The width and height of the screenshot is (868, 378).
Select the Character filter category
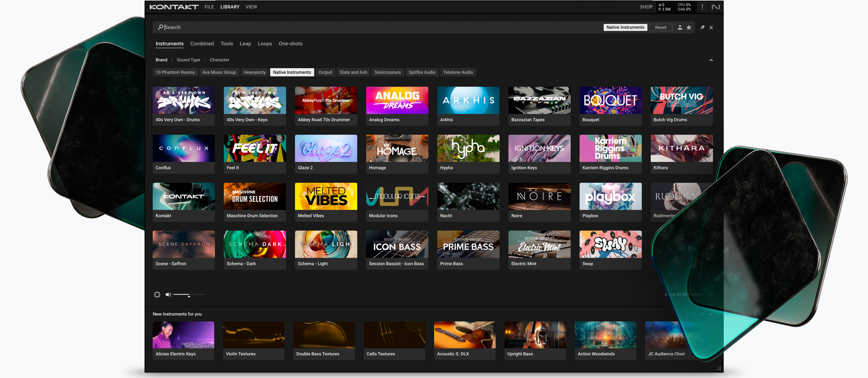[x=219, y=60]
